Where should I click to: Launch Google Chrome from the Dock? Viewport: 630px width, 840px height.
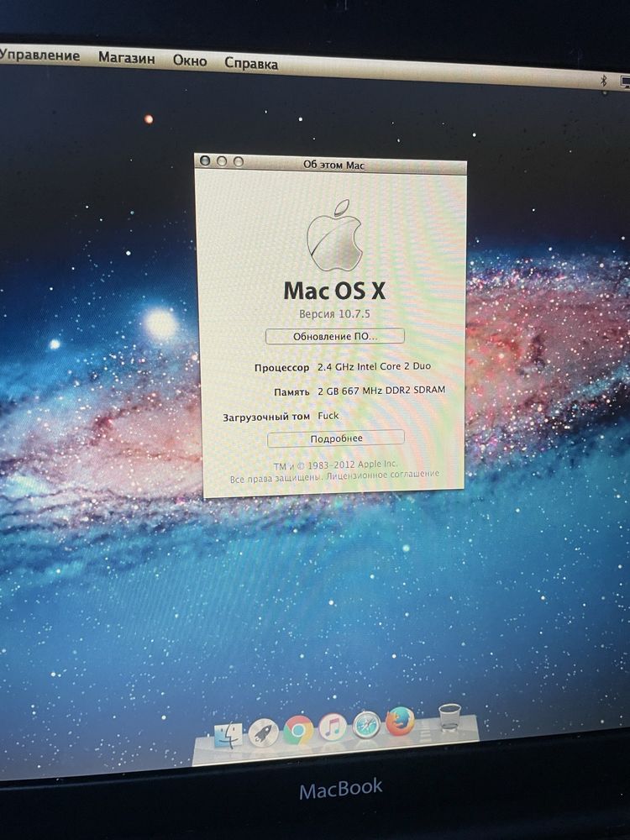pos(298,730)
